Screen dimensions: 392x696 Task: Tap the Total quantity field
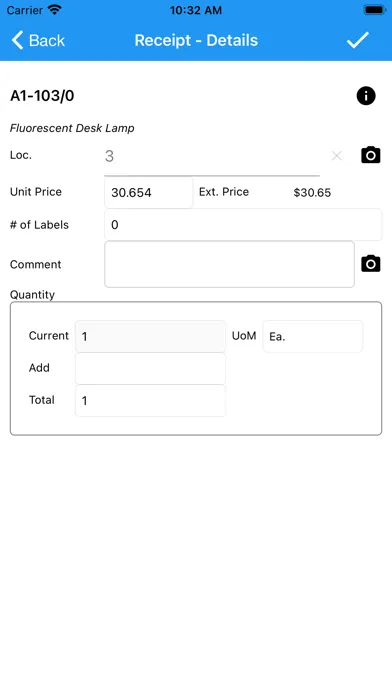[150, 400]
